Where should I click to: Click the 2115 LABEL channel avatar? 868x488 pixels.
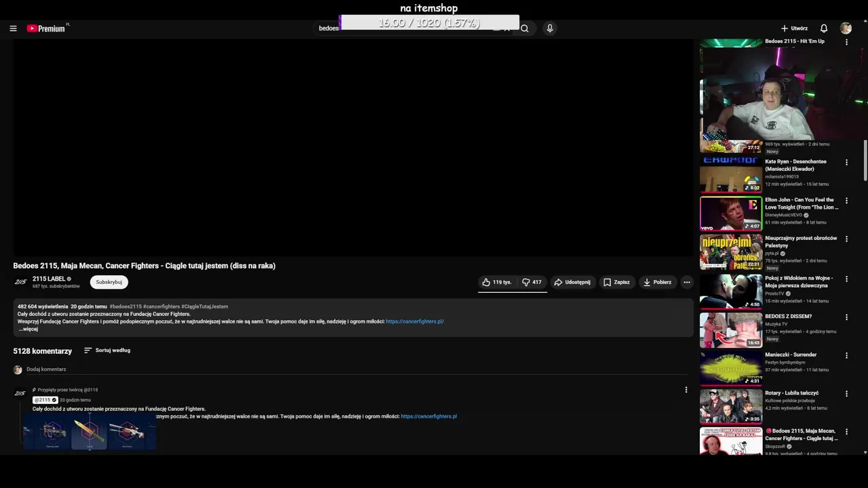[x=20, y=282]
